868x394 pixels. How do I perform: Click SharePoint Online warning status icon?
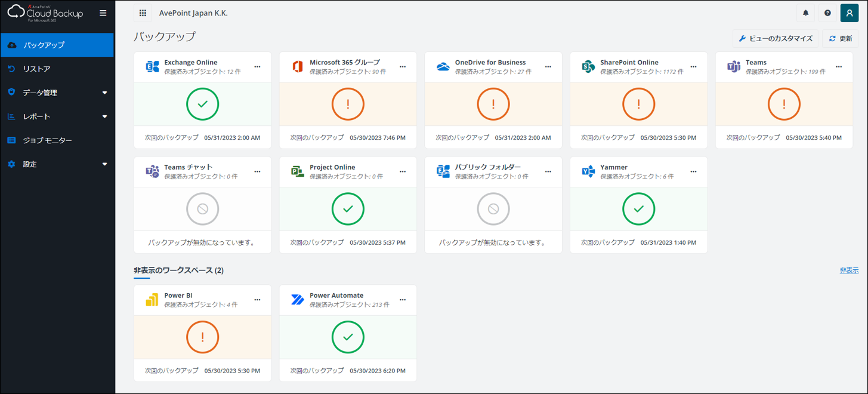(639, 104)
